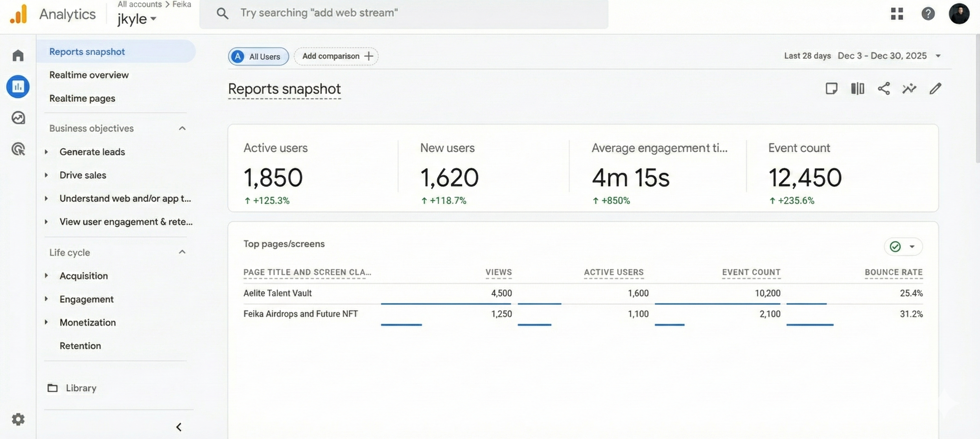The height and width of the screenshot is (439, 980).
Task: Open the Google apps grid icon
Action: coord(897,14)
